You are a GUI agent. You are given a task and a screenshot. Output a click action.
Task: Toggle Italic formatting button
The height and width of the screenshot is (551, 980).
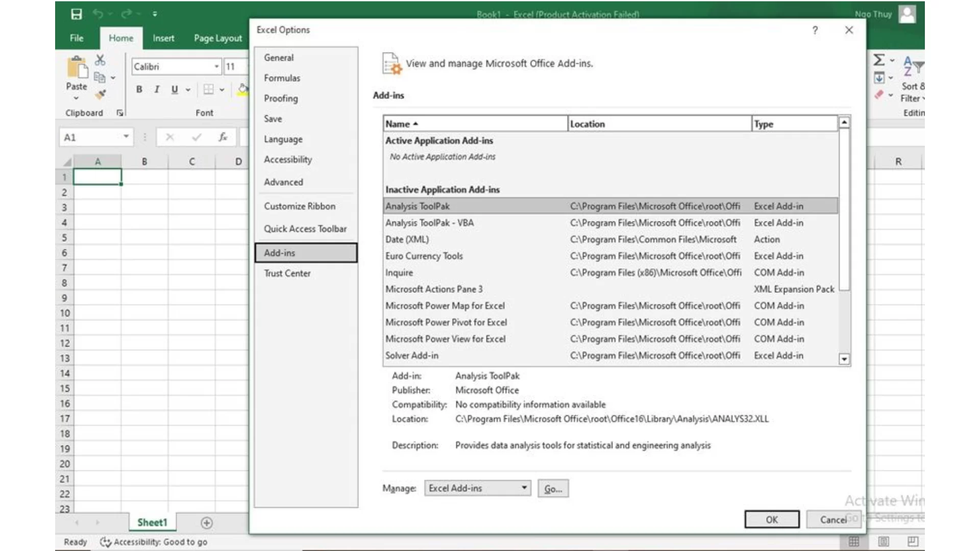(157, 90)
